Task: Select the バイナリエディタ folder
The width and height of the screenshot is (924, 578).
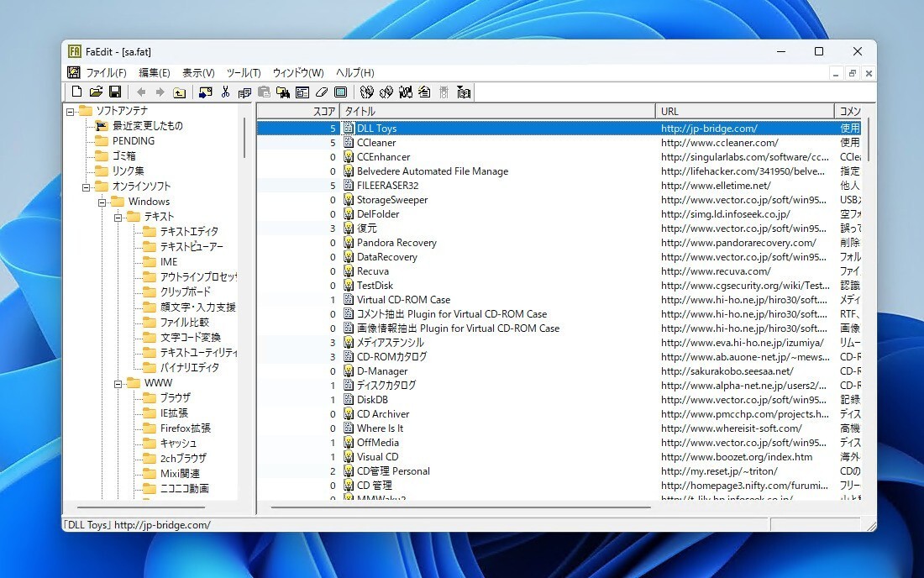Action: pos(190,367)
